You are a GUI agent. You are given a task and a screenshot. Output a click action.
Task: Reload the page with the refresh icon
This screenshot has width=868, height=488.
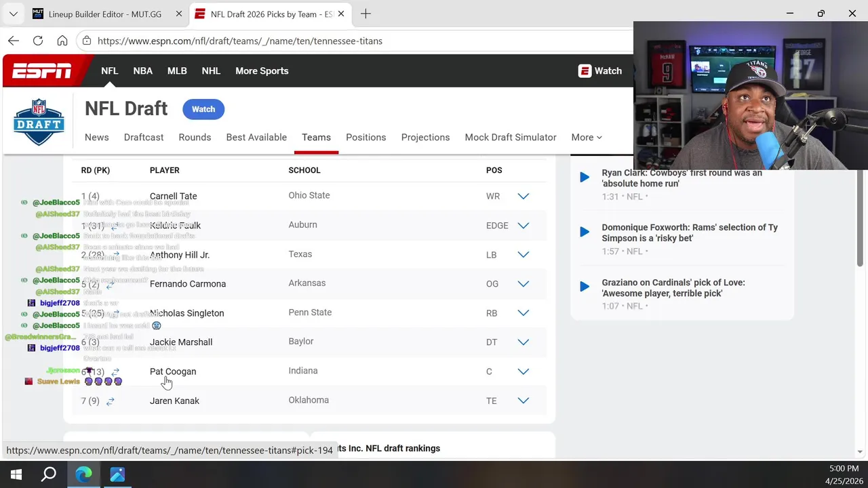[x=38, y=41]
